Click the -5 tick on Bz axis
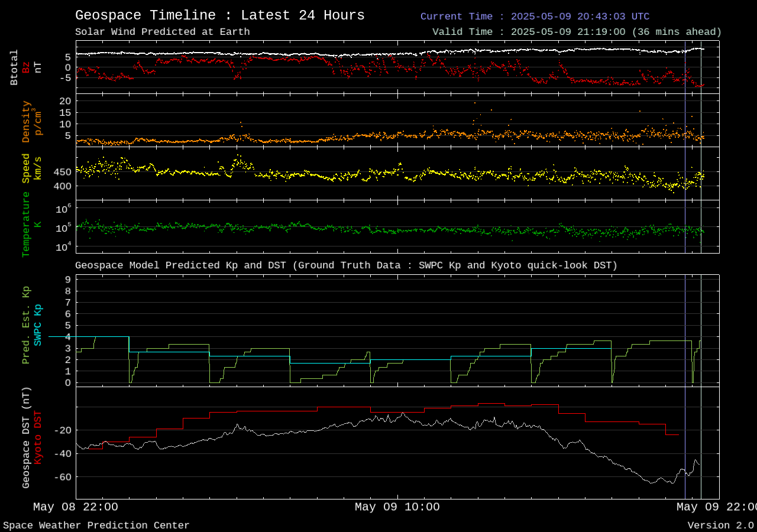Screen dimensions: 757x532 tap(65, 77)
